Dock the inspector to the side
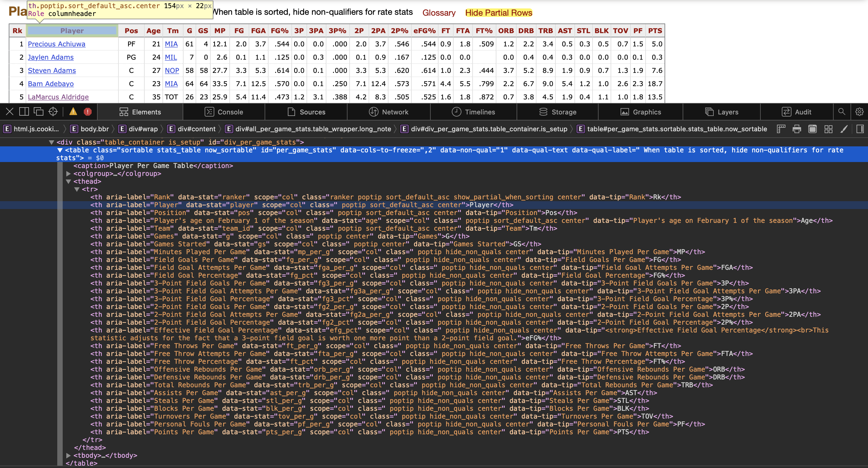The height and width of the screenshot is (468, 868). [24, 112]
